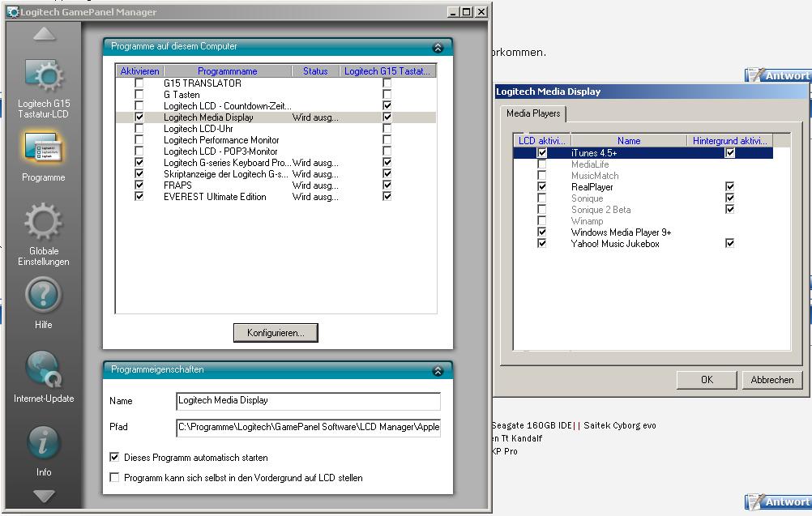Select 'Yahoo! Music Jukebox' list row
This screenshot has height=516, width=812.
(x=643, y=244)
